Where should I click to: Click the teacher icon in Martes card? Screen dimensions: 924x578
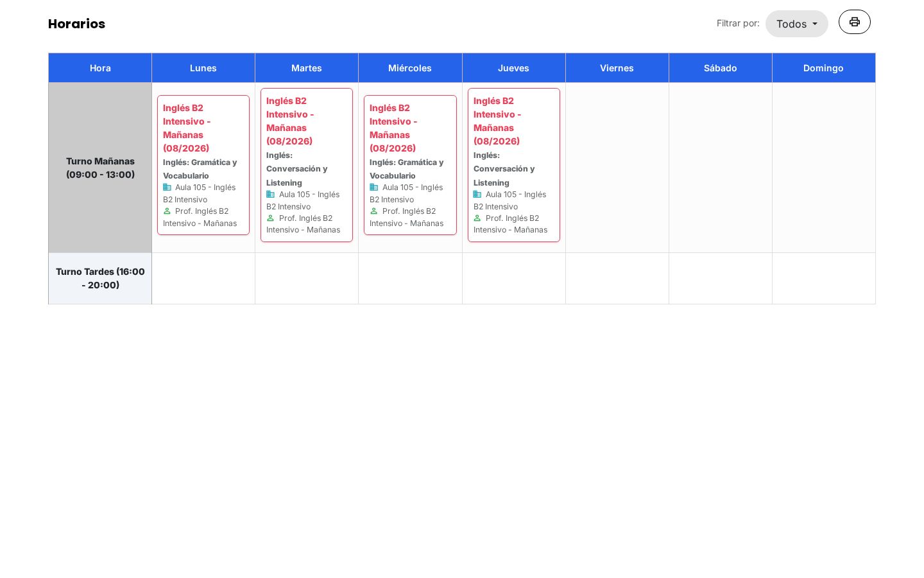point(270,218)
